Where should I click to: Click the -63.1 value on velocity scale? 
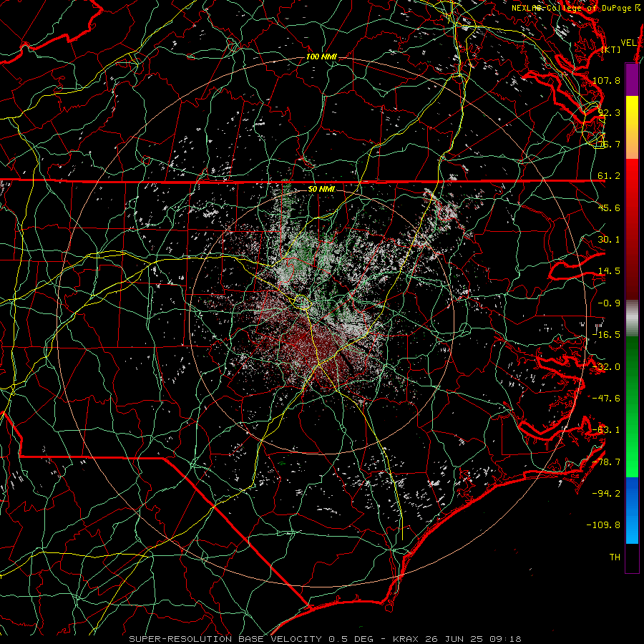(606, 430)
